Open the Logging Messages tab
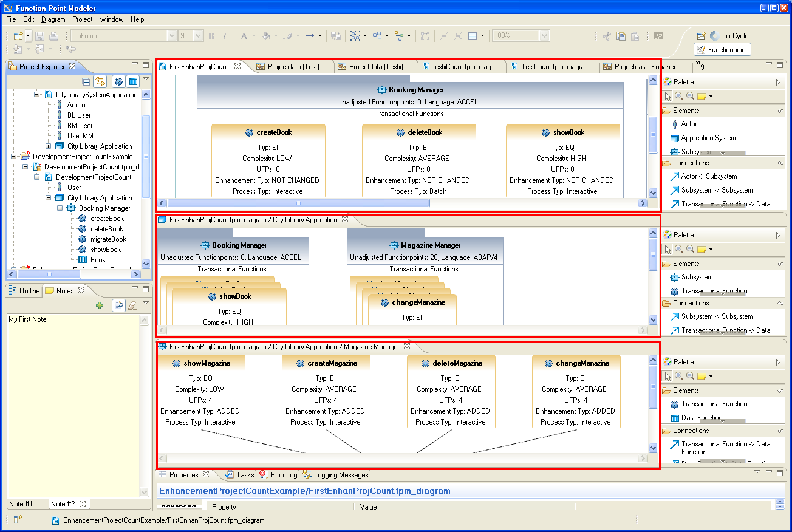Image resolution: width=792 pixels, height=532 pixels. point(335,475)
